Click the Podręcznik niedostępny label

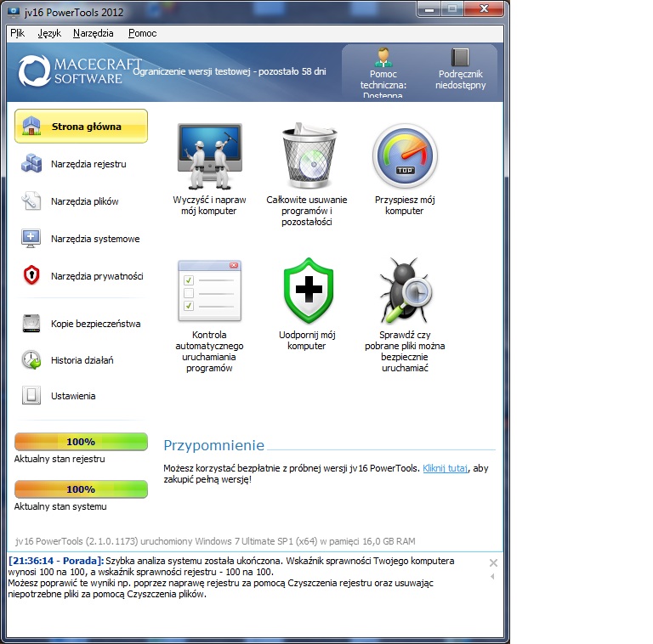[x=460, y=80]
